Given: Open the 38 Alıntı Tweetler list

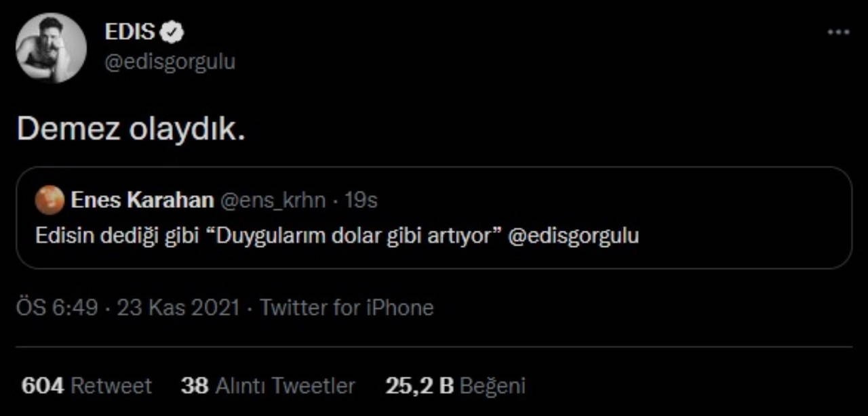Looking at the screenshot, I should pos(268,386).
